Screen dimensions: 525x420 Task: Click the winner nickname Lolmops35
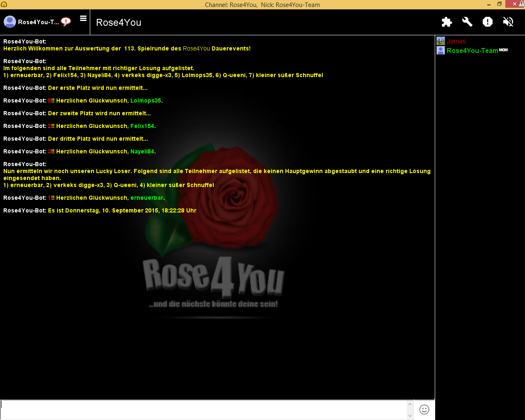pyautogui.click(x=146, y=100)
